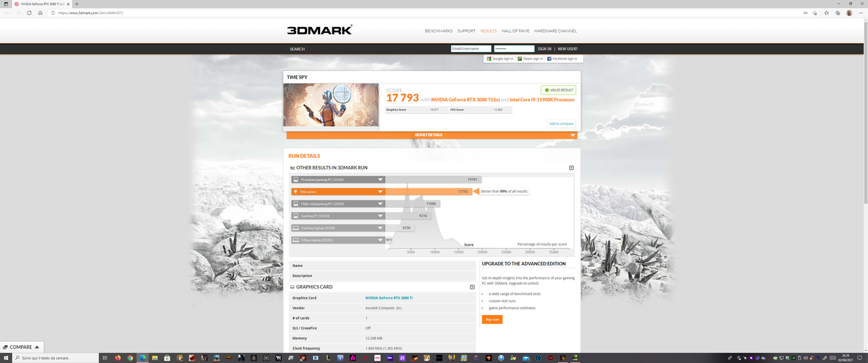The height and width of the screenshot is (363, 868).
Task: Click the better than 99% tooltip
Action: [504, 192]
